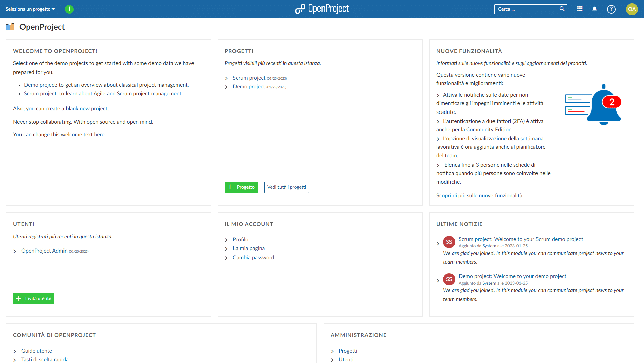Open Utenti link under Amministrazione
The image size is (644, 363).
346,360
